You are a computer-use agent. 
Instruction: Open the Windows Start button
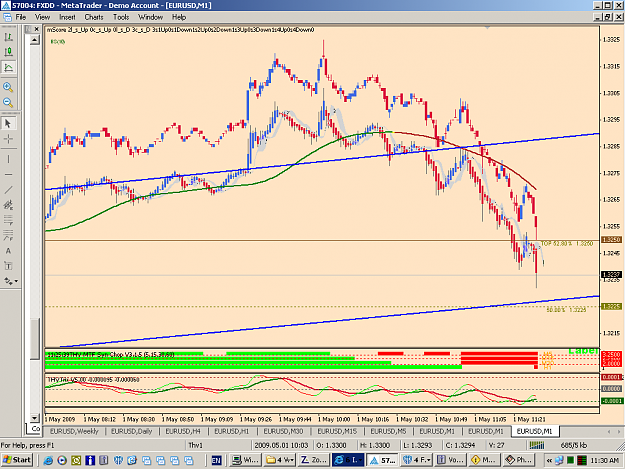(x=17, y=460)
